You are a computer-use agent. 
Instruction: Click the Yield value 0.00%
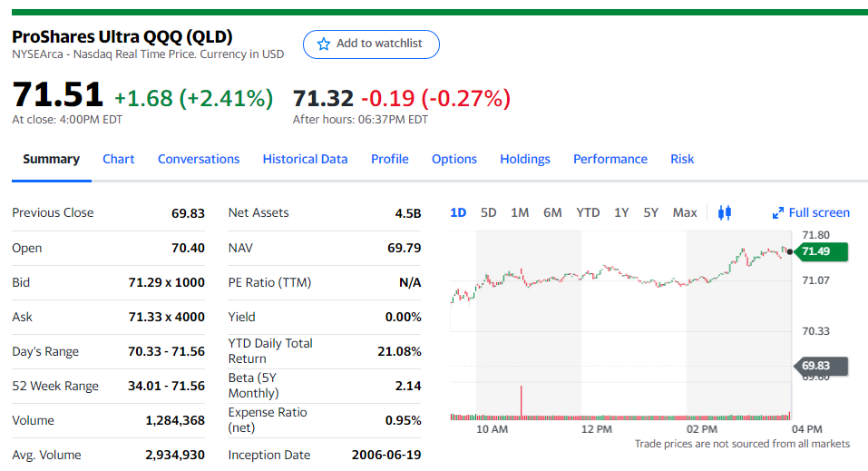pyautogui.click(x=403, y=317)
